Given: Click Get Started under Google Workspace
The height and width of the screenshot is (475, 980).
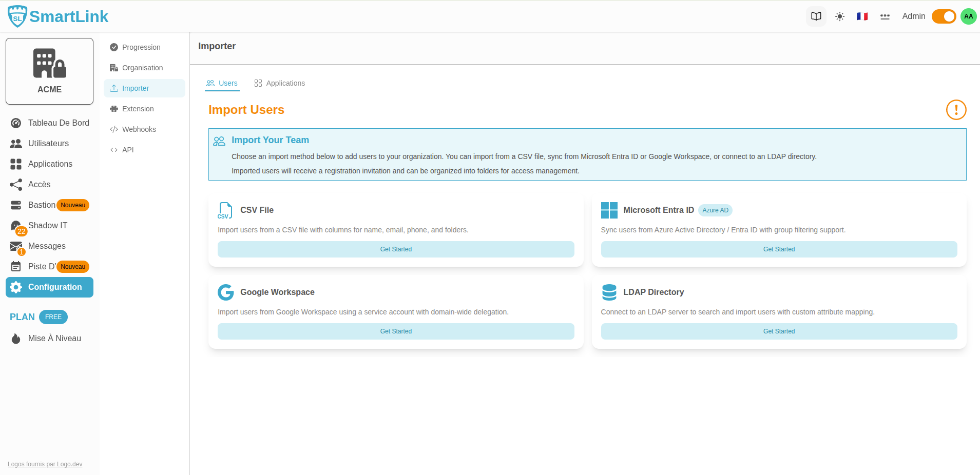Looking at the screenshot, I should (x=396, y=331).
